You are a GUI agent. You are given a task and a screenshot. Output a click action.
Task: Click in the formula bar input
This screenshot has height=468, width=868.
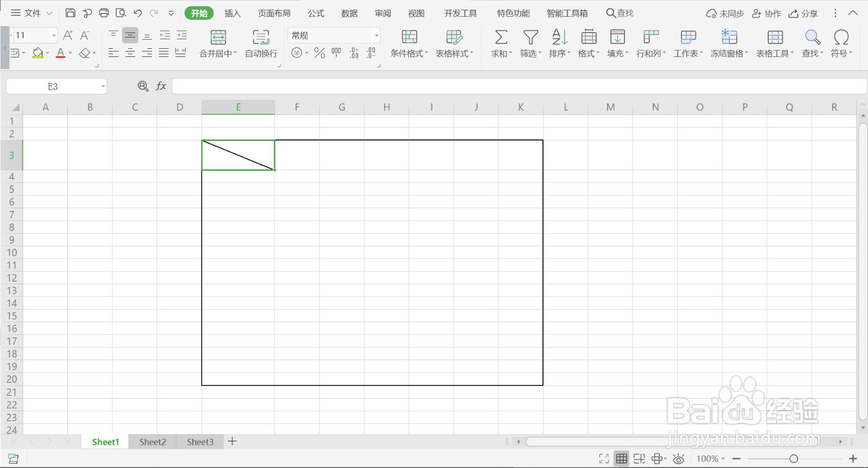[x=519, y=86]
